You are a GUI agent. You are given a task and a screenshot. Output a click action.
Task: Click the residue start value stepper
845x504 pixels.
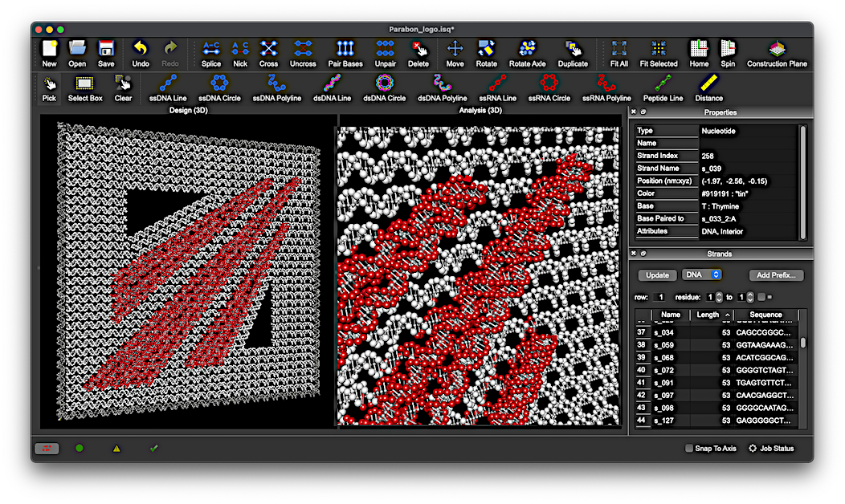tap(718, 297)
